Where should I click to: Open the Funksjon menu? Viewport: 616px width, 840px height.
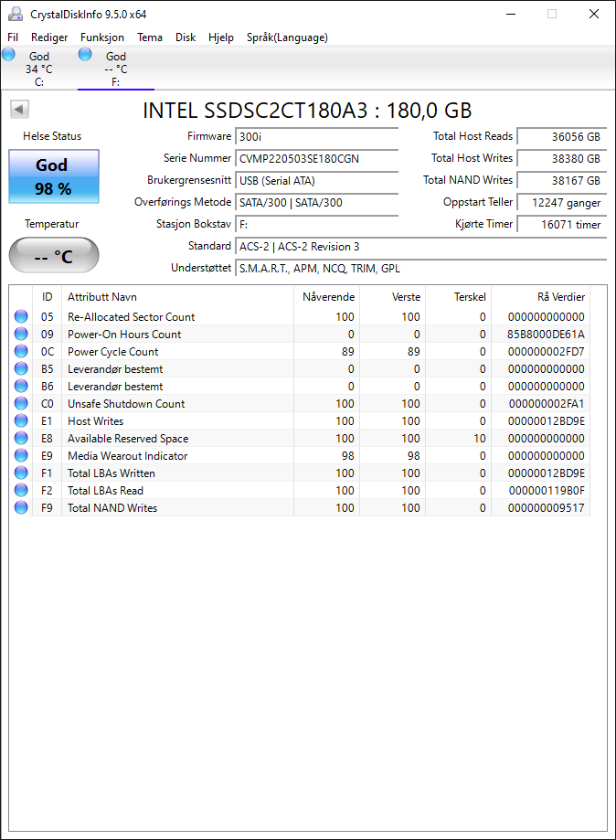click(102, 37)
